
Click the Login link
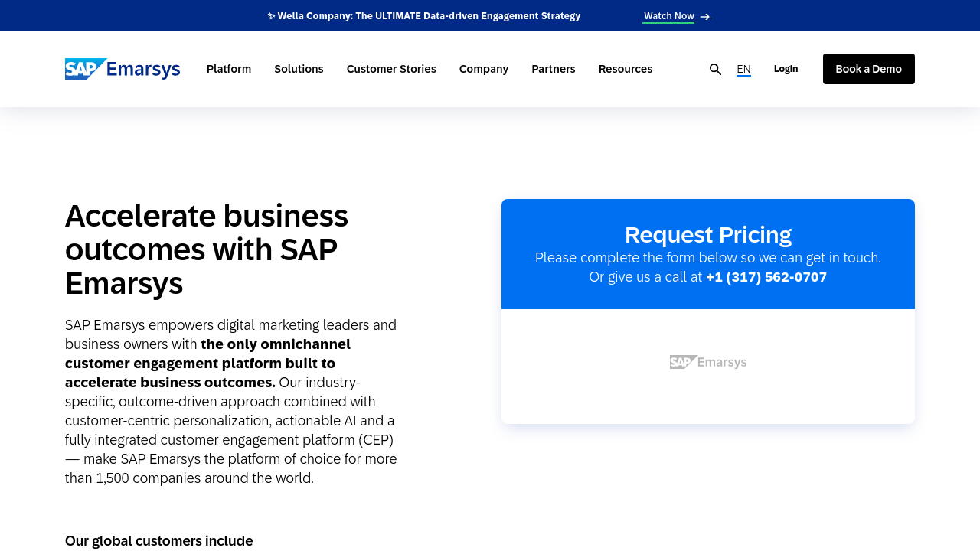[786, 69]
